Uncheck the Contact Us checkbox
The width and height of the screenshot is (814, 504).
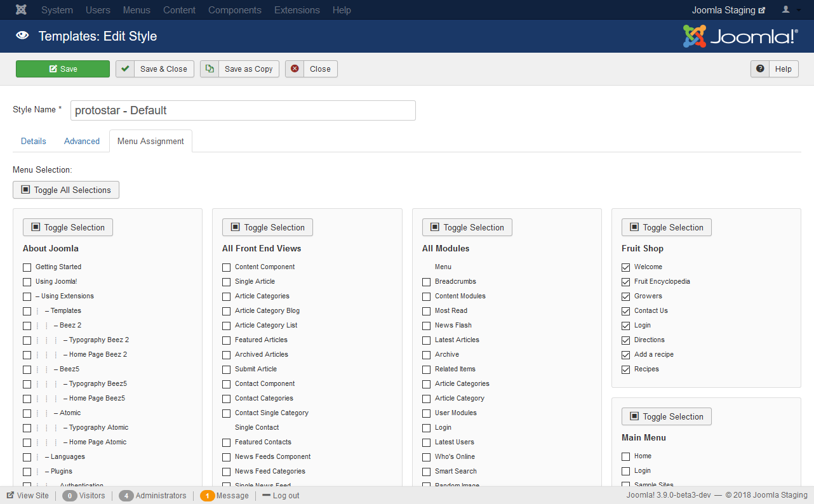coord(626,311)
